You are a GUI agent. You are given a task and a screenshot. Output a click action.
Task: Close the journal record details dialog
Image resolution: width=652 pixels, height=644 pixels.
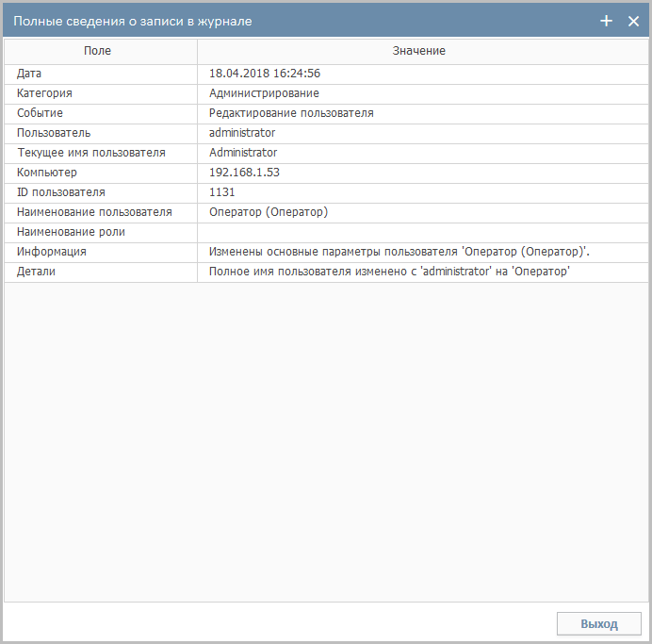633,21
